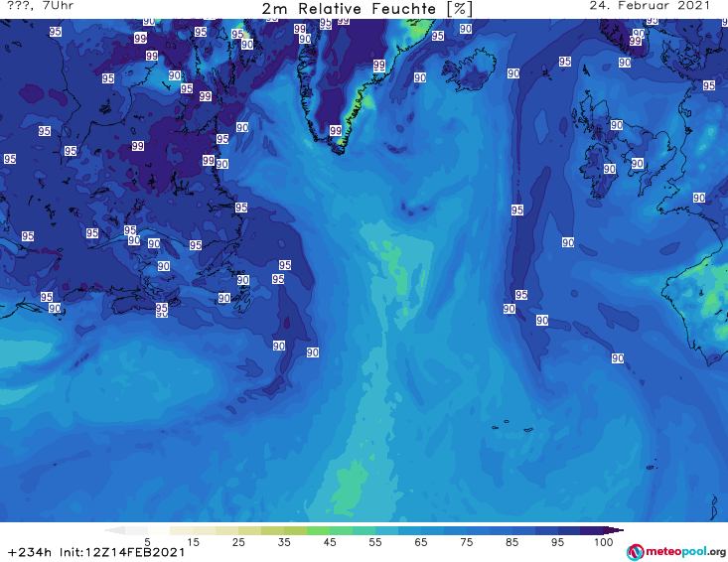Pick the green swatch right of the 45 mark

[341, 530]
